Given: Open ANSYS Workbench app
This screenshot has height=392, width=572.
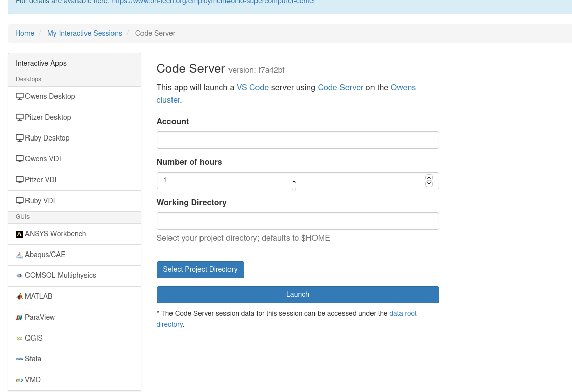Looking at the screenshot, I should tap(74, 234).
